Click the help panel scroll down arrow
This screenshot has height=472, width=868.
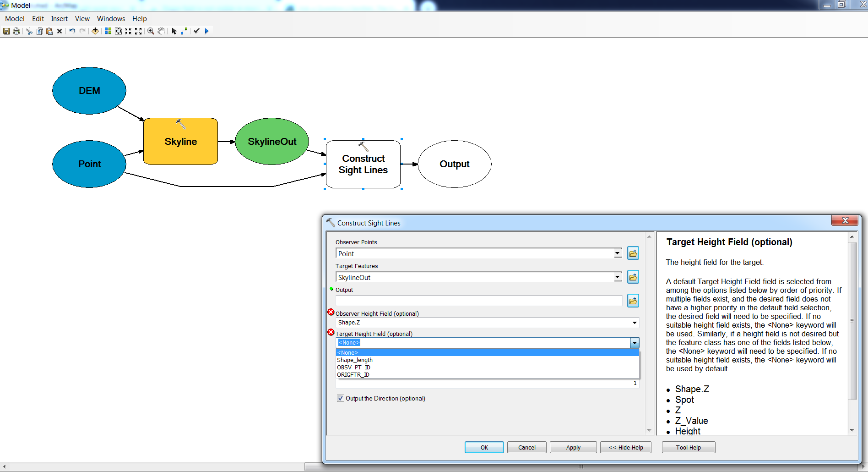click(x=852, y=430)
